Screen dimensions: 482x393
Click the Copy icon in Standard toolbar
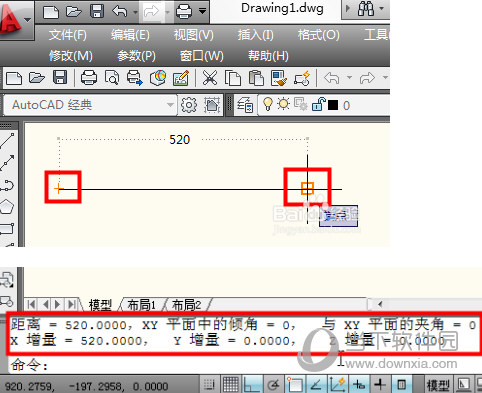[x=233, y=78]
